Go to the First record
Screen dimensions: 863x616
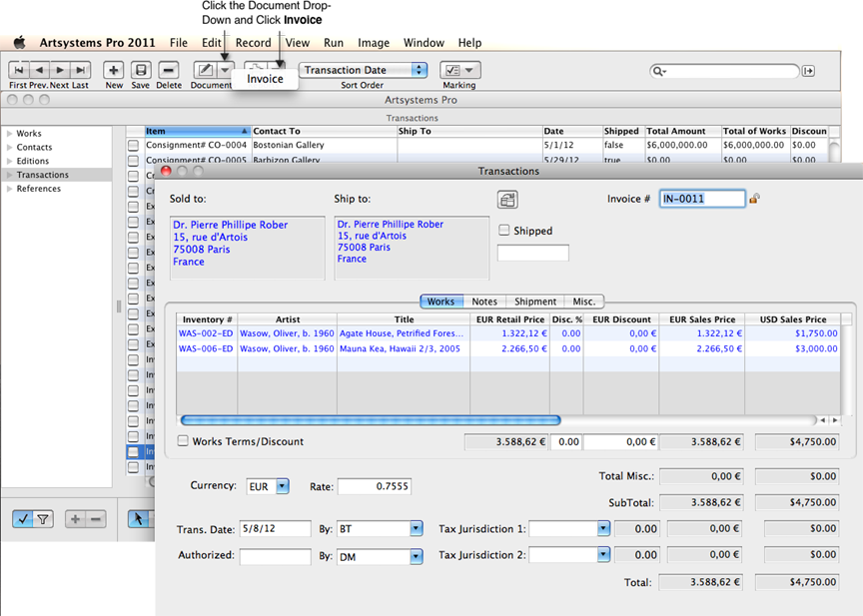[19, 71]
